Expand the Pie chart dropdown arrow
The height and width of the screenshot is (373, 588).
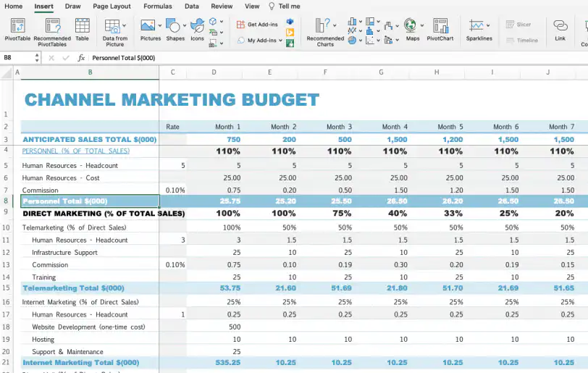pos(361,40)
